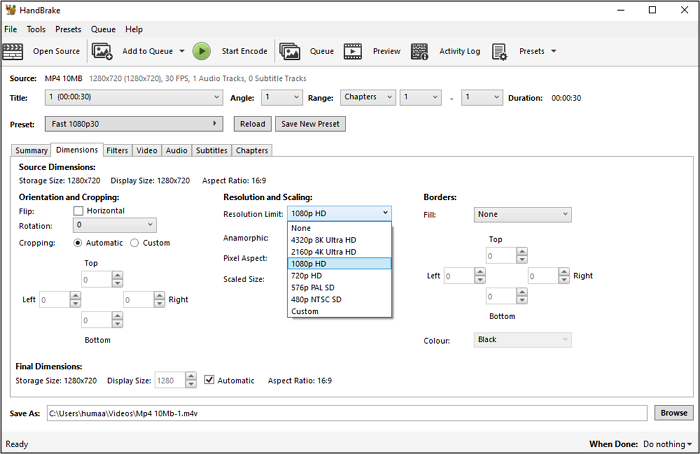
Task: Expand the Fill borders dropdown
Action: (523, 214)
